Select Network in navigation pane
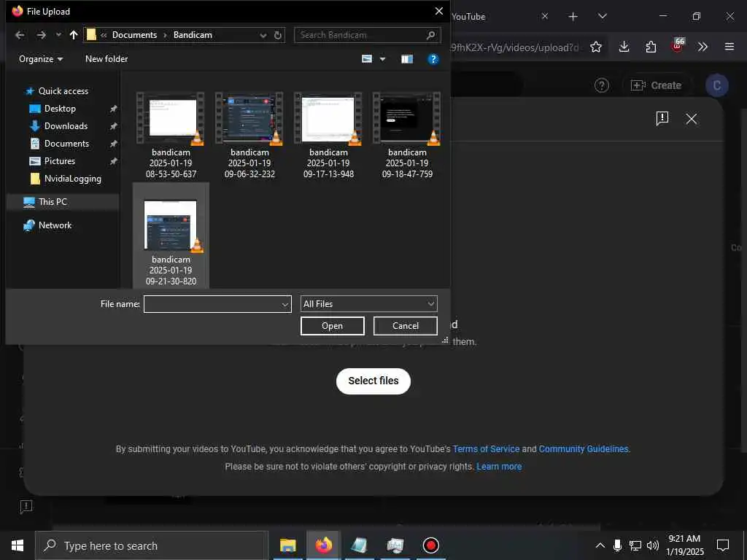This screenshot has height=560, width=747. point(55,225)
